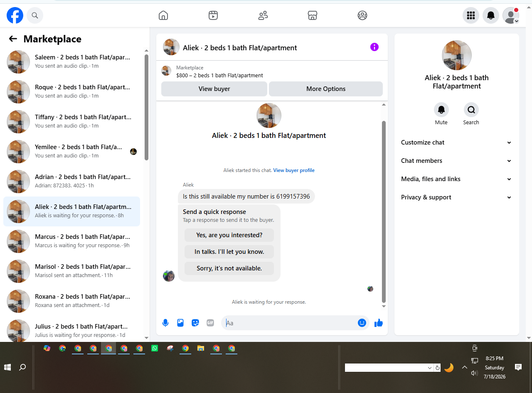532x393 pixels.
Task: Open Yemilee's conversation
Action: [x=71, y=152]
